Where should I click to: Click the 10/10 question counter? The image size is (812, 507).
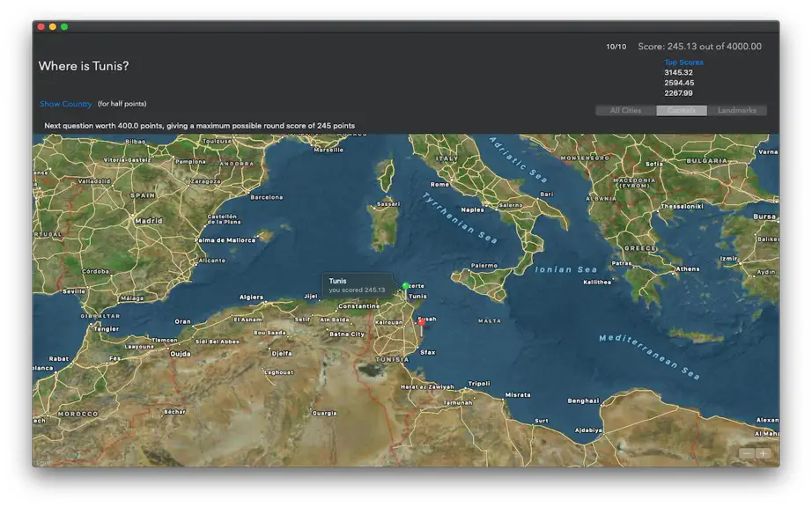[x=616, y=47]
